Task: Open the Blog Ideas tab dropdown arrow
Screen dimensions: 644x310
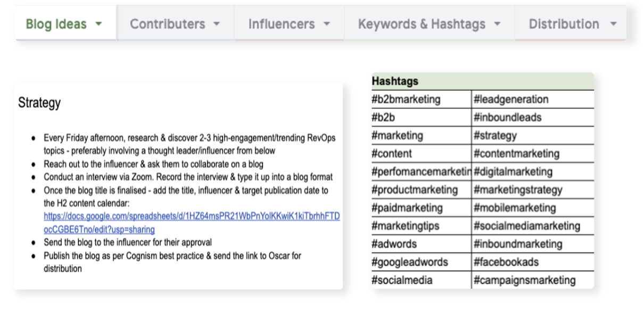Action: (x=98, y=25)
